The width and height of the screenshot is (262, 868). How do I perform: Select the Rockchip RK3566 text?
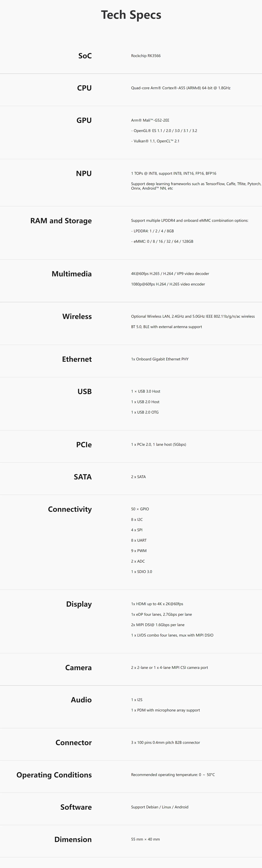[x=146, y=56]
